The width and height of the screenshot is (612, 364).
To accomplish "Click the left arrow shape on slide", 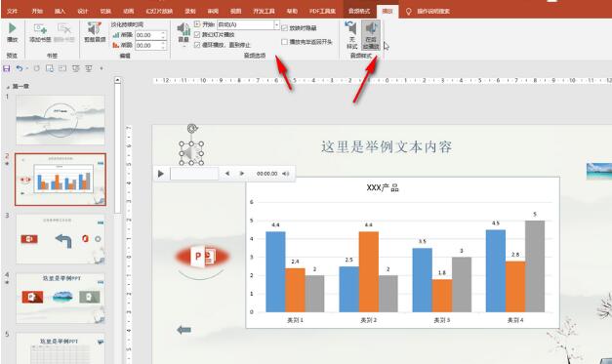I will [x=184, y=330].
